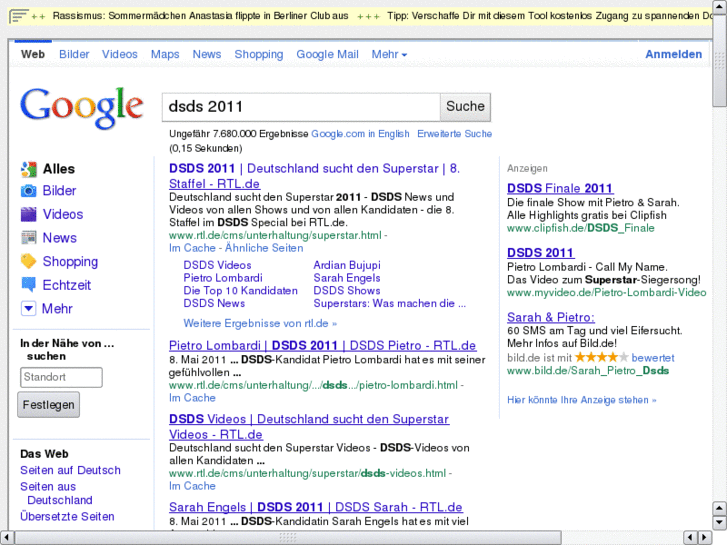Click the Standort location input field

tap(61, 377)
